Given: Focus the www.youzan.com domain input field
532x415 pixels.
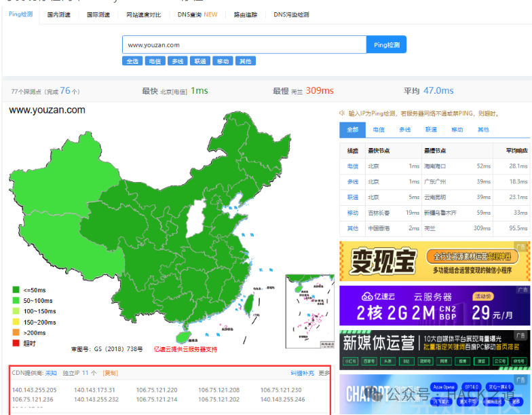Looking at the screenshot, I should [x=244, y=45].
